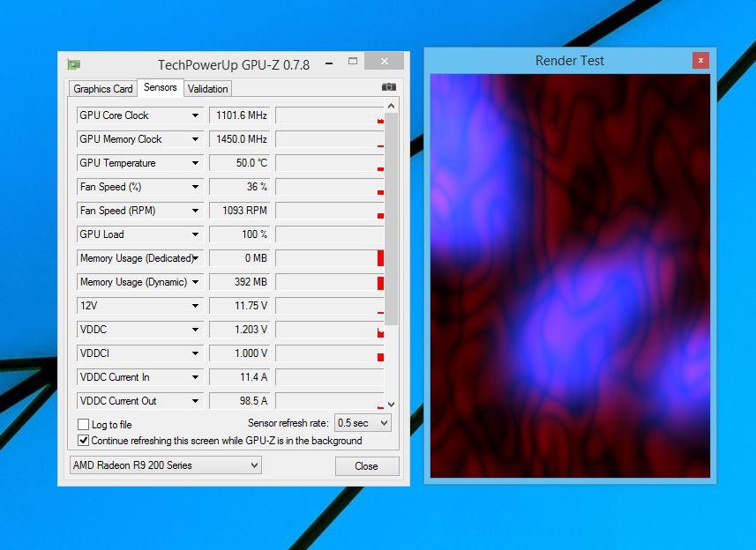
Task: Open the 12V sensor dropdown
Action: tap(195, 306)
